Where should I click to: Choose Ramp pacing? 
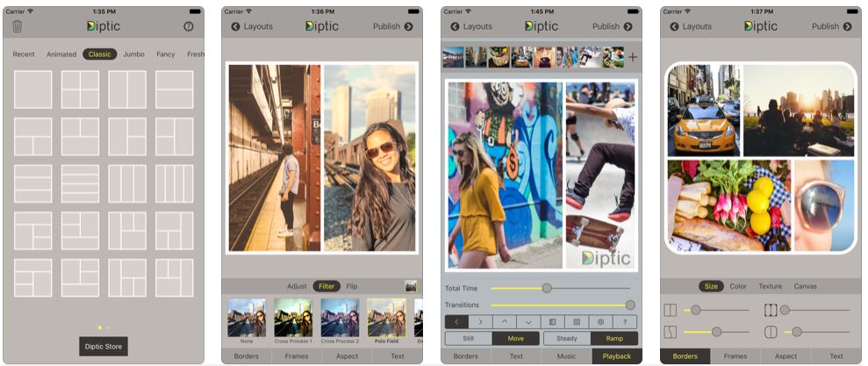(x=613, y=338)
